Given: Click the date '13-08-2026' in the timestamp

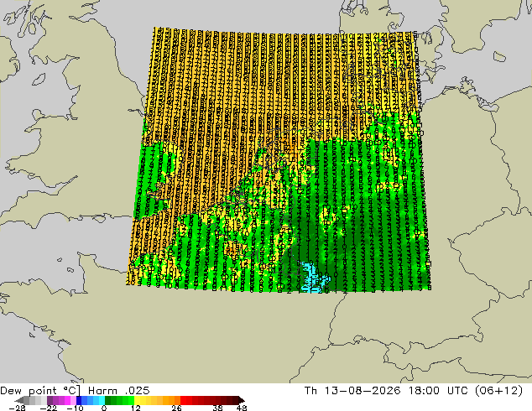Looking at the screenshot, I should coord(362,390).
